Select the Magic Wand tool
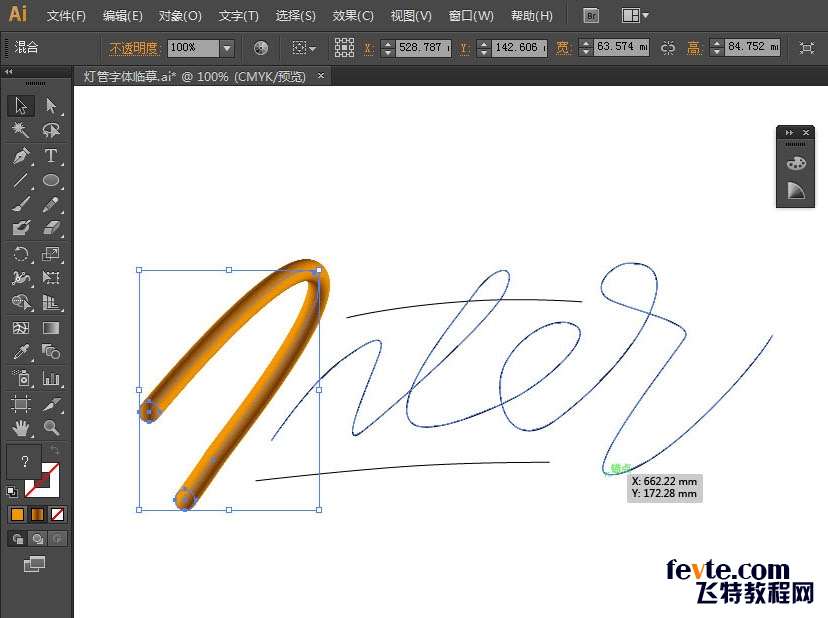This screenshot has height=618, width=828. [x=21, y=130]
